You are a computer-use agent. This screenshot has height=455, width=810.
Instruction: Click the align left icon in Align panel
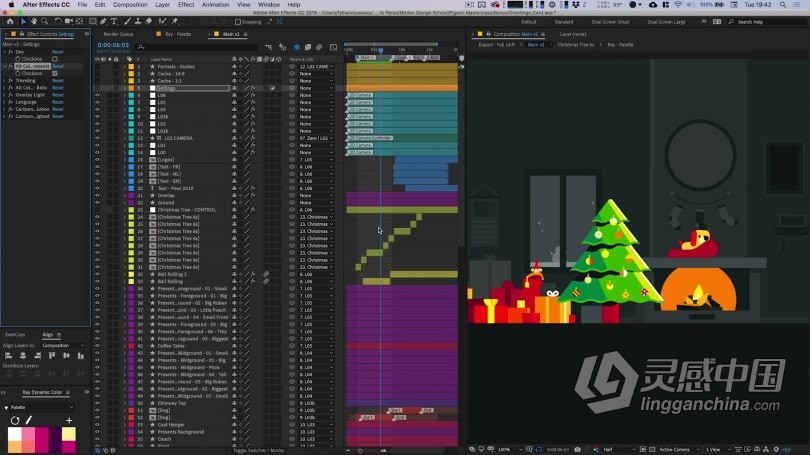(x=8, y=356)
